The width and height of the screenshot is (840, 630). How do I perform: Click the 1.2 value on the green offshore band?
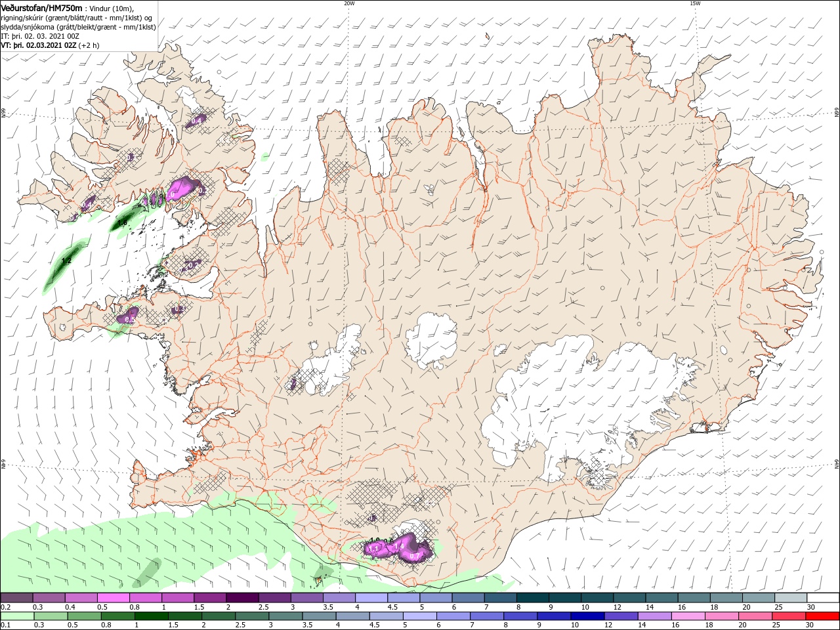click(x=66, y=261)
